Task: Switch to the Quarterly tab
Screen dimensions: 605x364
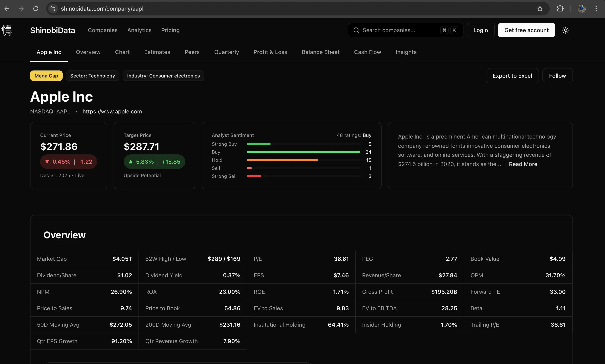Action: (x=226, y=52)
